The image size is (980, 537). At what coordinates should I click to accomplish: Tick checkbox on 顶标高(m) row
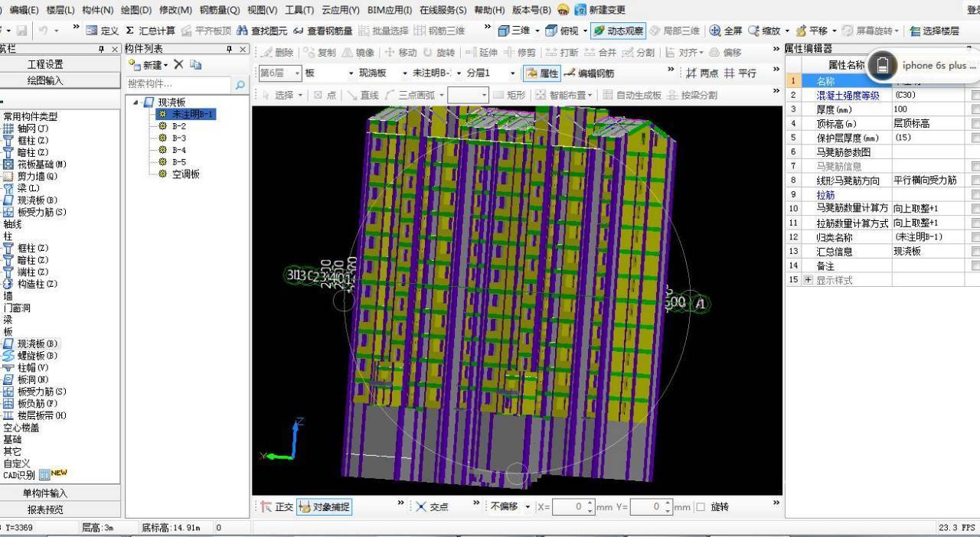tap(975, 124)
